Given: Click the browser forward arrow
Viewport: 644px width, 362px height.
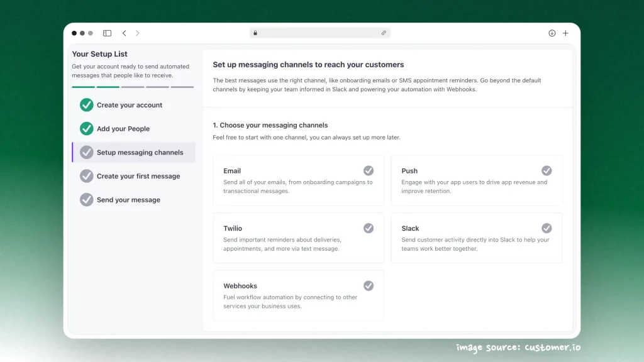Looking at the screenshot, I should pyautogui.click(x=137, y=33).
